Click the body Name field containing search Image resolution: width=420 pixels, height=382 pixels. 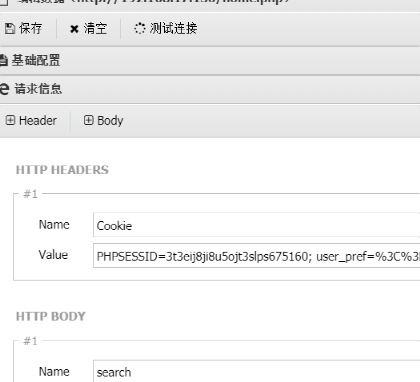coord(256,371)
